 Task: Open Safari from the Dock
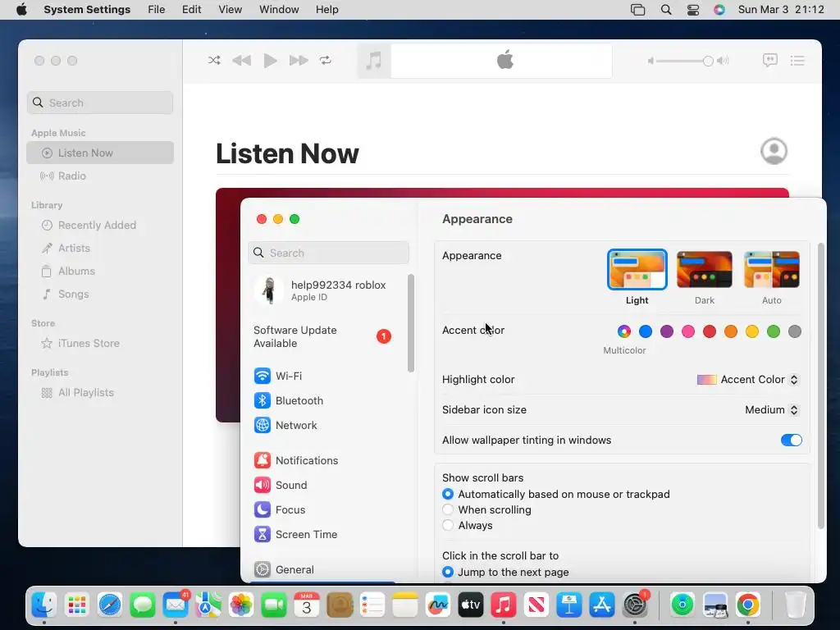coord(110,605)
